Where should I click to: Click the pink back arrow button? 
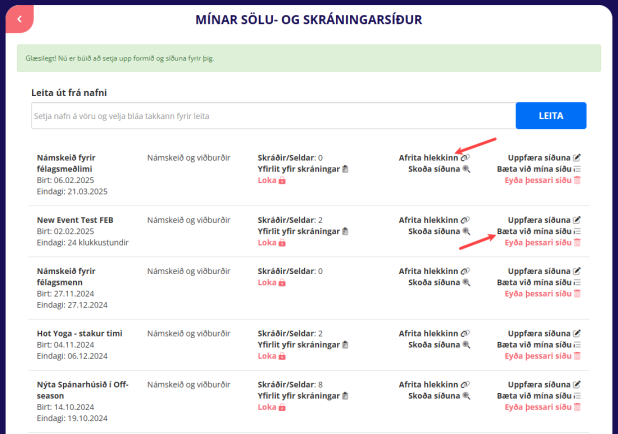pos(18,18)
